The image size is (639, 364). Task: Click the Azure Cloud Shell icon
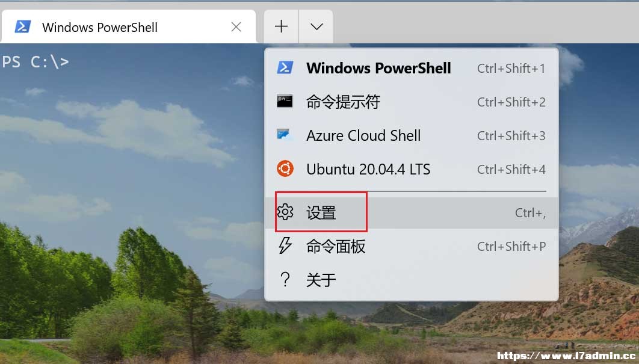coord(283,135)
